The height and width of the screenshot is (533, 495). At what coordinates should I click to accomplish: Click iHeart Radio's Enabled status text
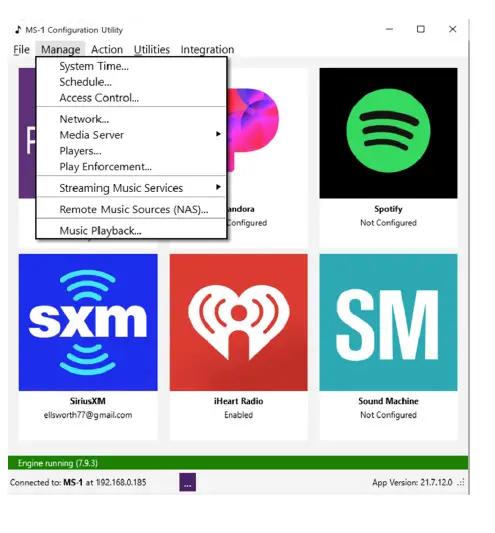(239, 415)
